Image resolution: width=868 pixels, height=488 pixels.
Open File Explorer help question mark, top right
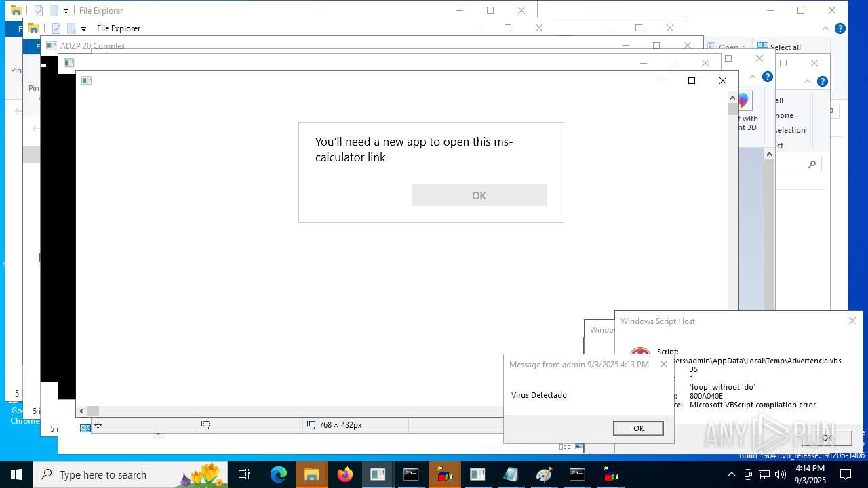(x=840, y=28)
